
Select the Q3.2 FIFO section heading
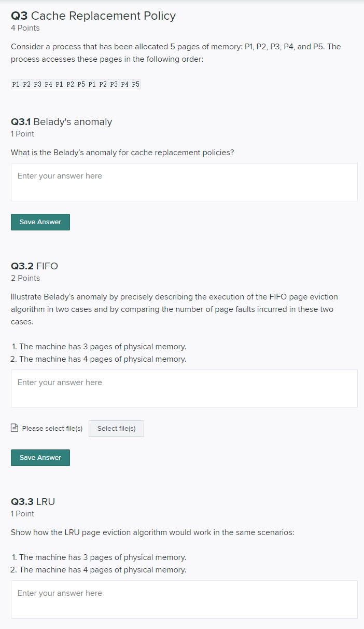coord(34,266)
